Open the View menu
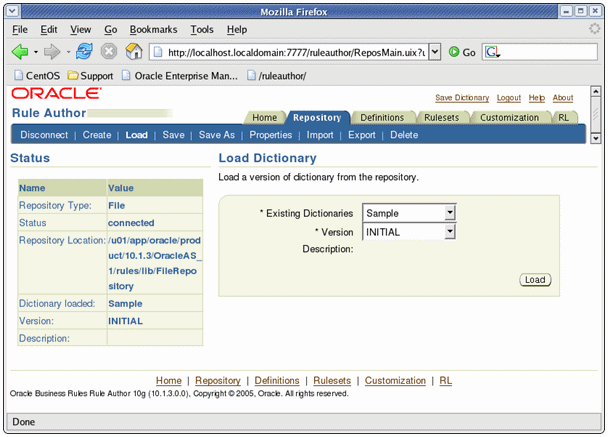The height and width of the screenshot is (437, 608). 81,29
